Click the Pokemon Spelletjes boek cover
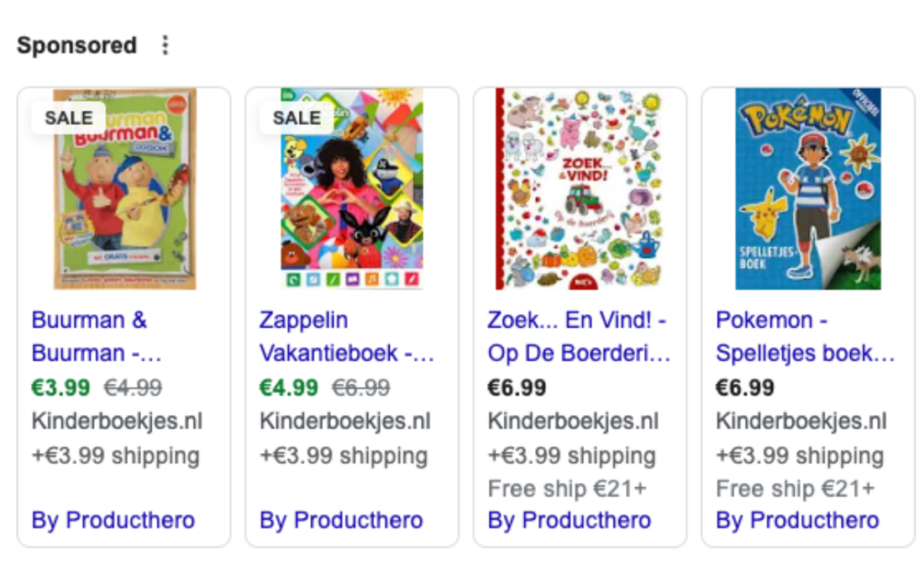This screenshot has height=578, width=924. click(808, 188)
